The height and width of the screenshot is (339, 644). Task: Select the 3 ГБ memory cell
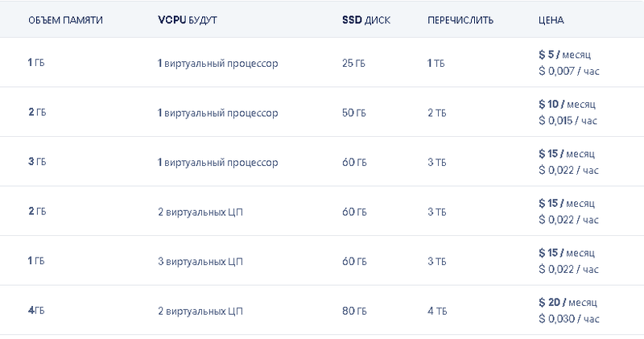tap(37, 163)
